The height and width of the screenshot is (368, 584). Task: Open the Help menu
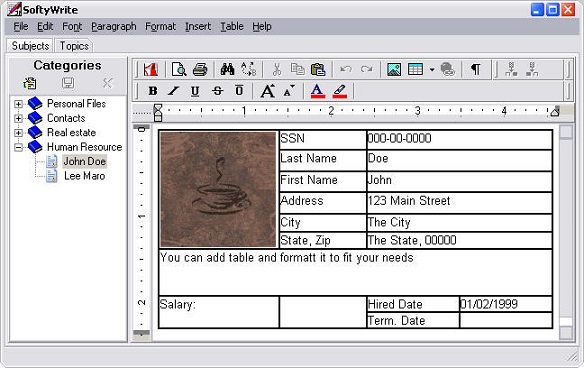point(262,26)
